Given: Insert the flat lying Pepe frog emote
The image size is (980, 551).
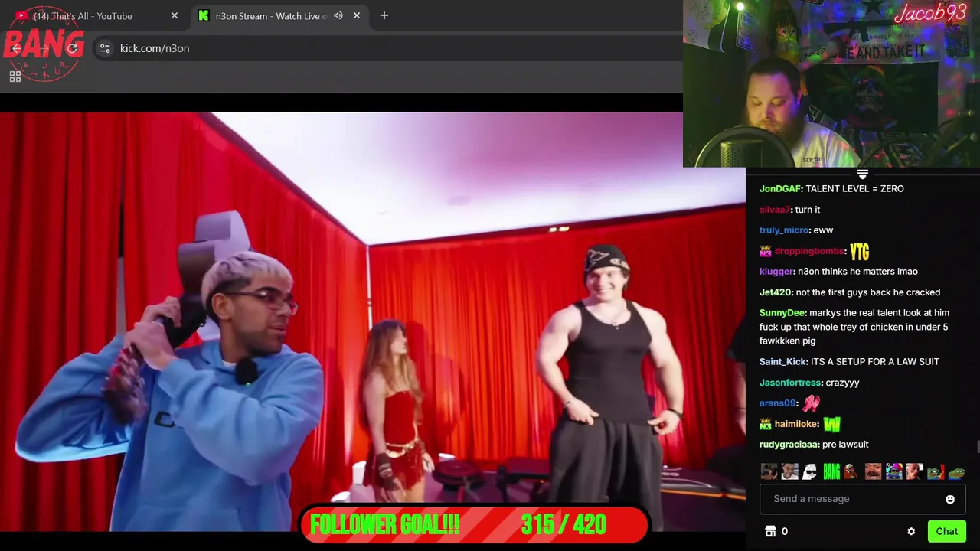Looking at the screenshot, I should coord(955,472).
